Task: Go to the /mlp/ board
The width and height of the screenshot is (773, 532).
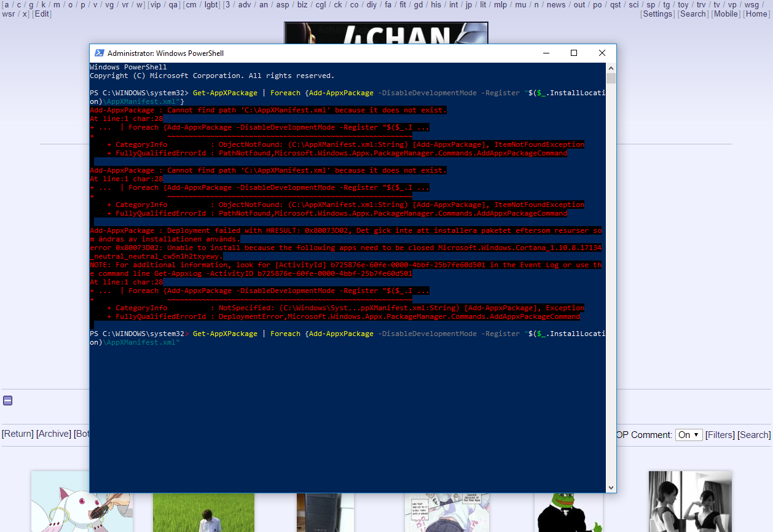Action: point(501,5)
